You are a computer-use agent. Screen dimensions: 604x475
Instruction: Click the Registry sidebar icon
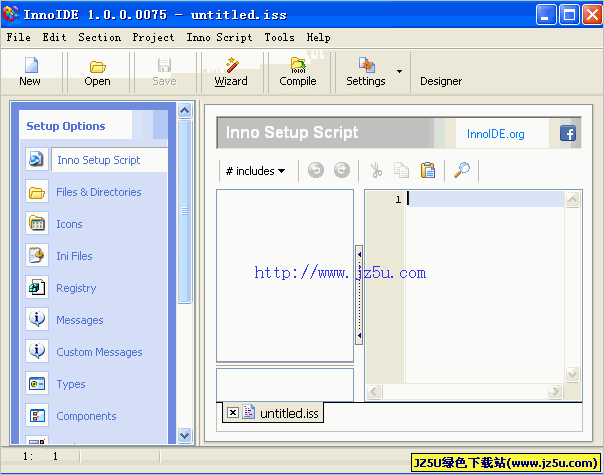(x=37, y=287)
